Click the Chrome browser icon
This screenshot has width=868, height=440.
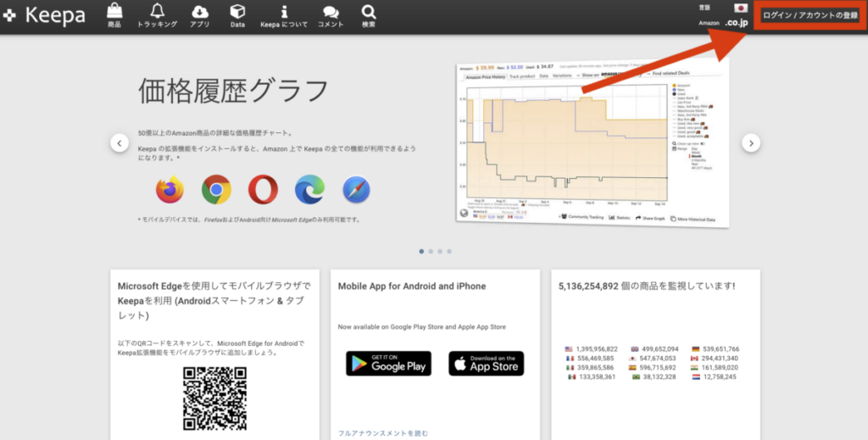click(216, 189)
